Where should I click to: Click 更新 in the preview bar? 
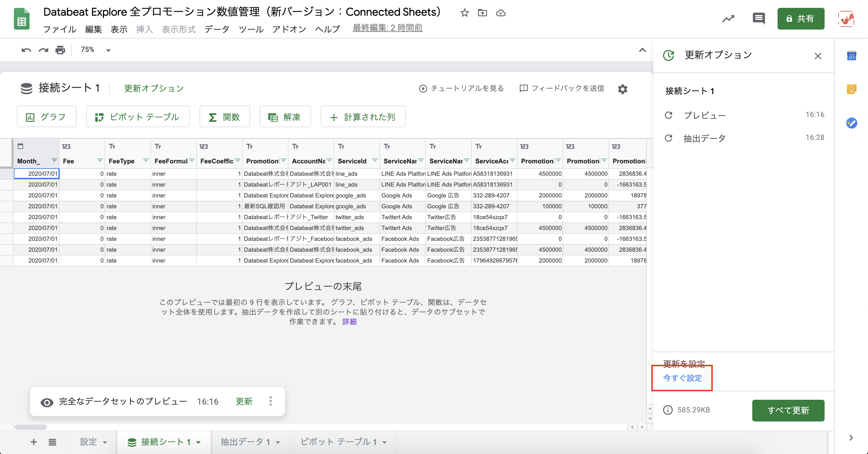(x=244, y=402)
